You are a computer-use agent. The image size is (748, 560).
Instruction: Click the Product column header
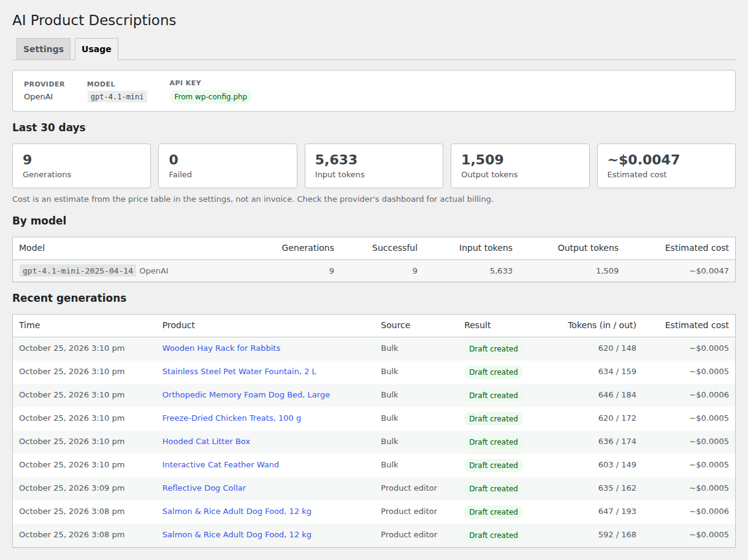[178, 325]
